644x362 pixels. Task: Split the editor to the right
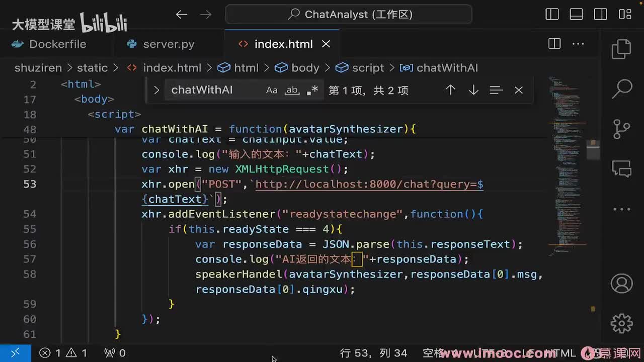pyautogui.click(x=554, y=44)
